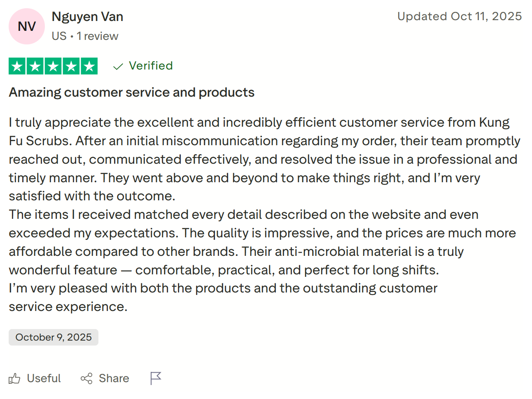Click the third green star
This screenshot has height=399, width=532.
coord(53,66)
